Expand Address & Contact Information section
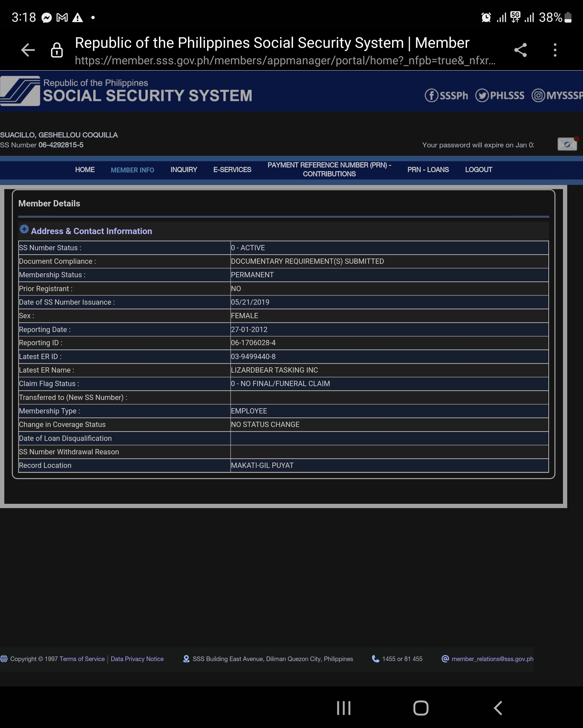This screenshot has width=583, height=728. (x=24, y=229)
